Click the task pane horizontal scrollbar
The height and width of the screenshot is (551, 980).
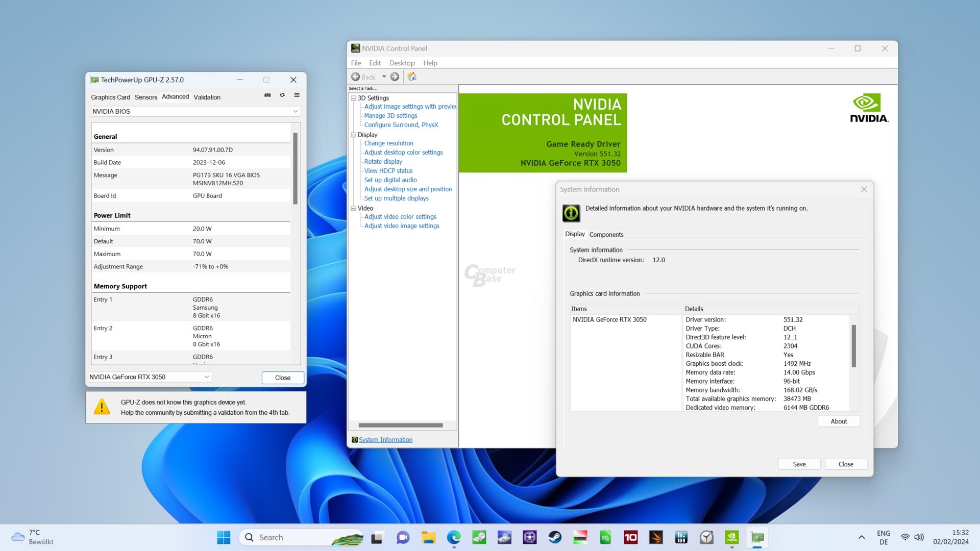point(401,425)
